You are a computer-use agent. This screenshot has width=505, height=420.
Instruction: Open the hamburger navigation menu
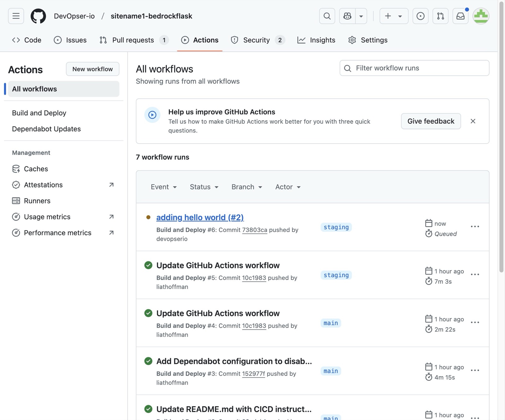[x=16, y=16]
